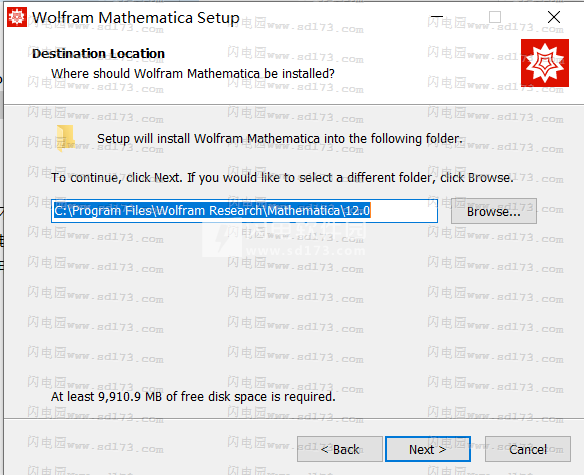The image size is (584, 475).
Task: Continue installation with Next >
Action: click(x=428, y=449)
